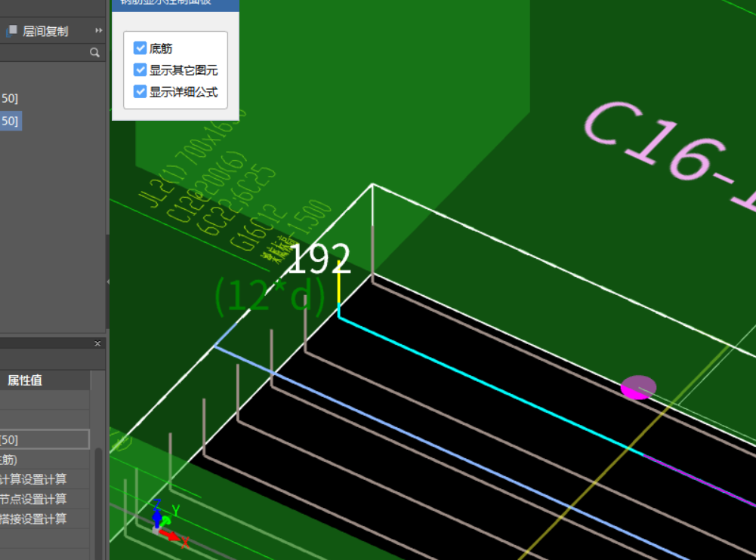Click the search magnifier icon

point(94,53)
